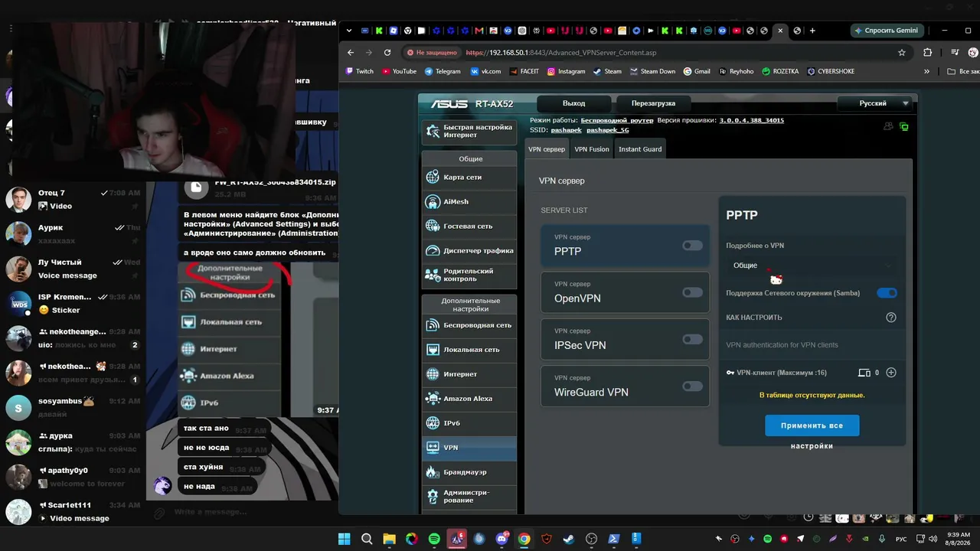The width and height of the screenshot is (980, 551).
Task: Reload the page with Chrome's refresh icon
Action: click(387, 53)
